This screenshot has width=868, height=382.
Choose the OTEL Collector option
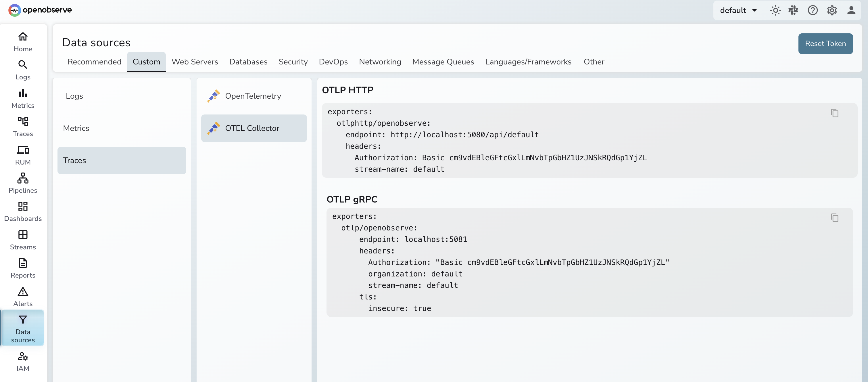(x=254, y=128)
